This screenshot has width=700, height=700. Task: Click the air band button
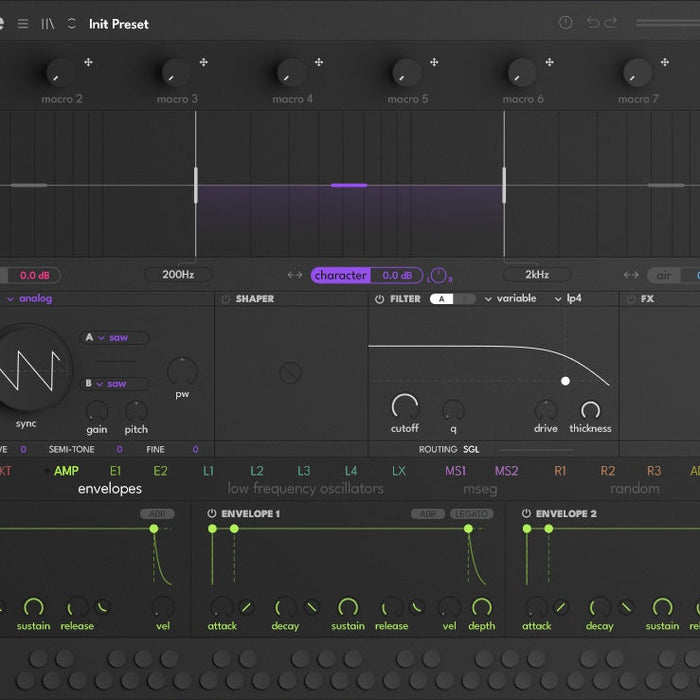pyautogui.click(x=664, y=275)
